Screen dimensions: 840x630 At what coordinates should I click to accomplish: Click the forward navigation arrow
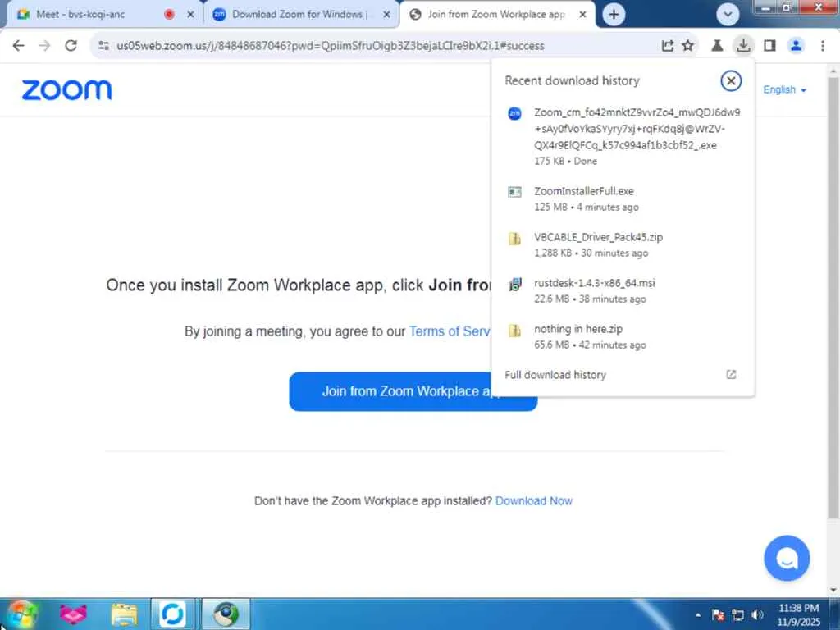coord(44,46)
